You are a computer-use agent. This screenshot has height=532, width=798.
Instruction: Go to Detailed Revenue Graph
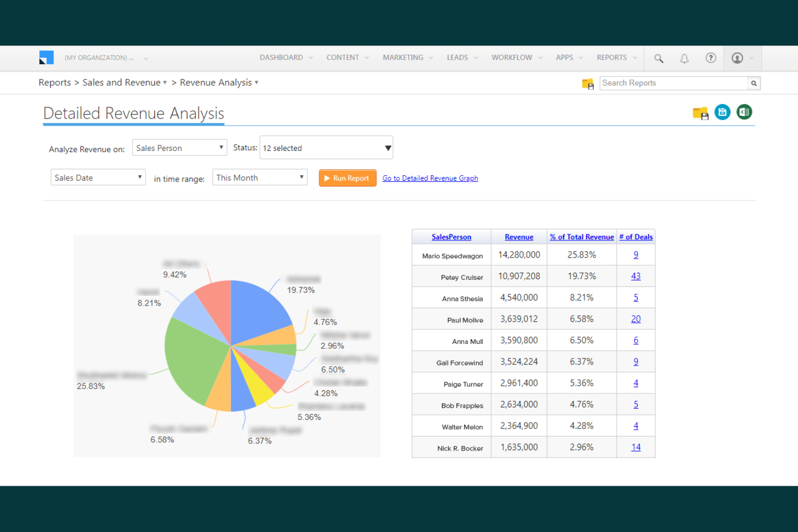point(430,178)
